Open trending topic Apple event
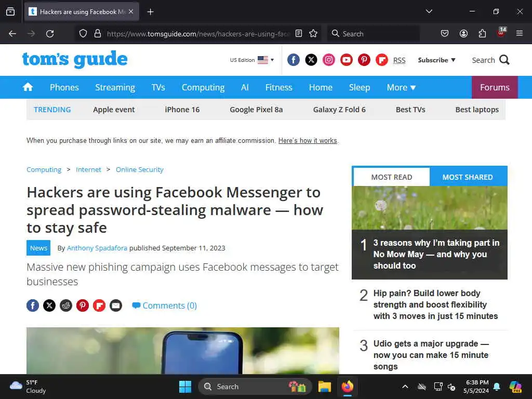Screen dimensions: 532x399 (x=114, y=110)
